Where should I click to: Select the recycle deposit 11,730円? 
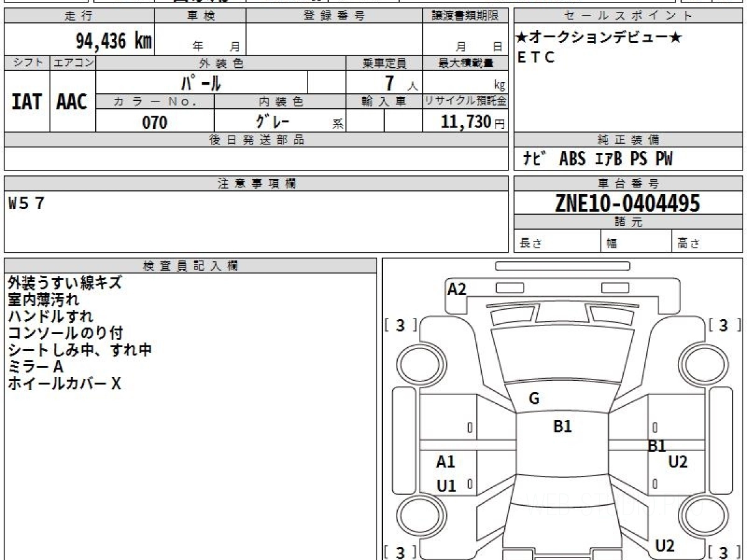473,122
